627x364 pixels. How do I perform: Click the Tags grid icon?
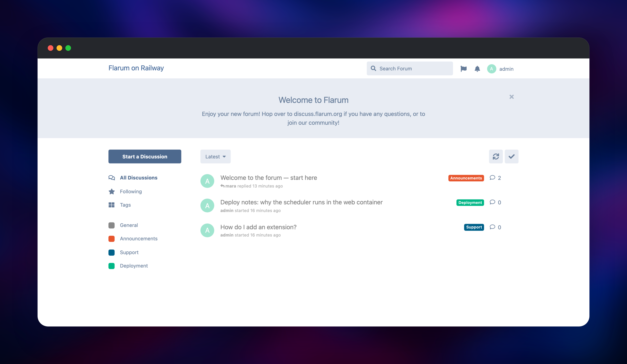pyautogui.click(x=111, y=205)
